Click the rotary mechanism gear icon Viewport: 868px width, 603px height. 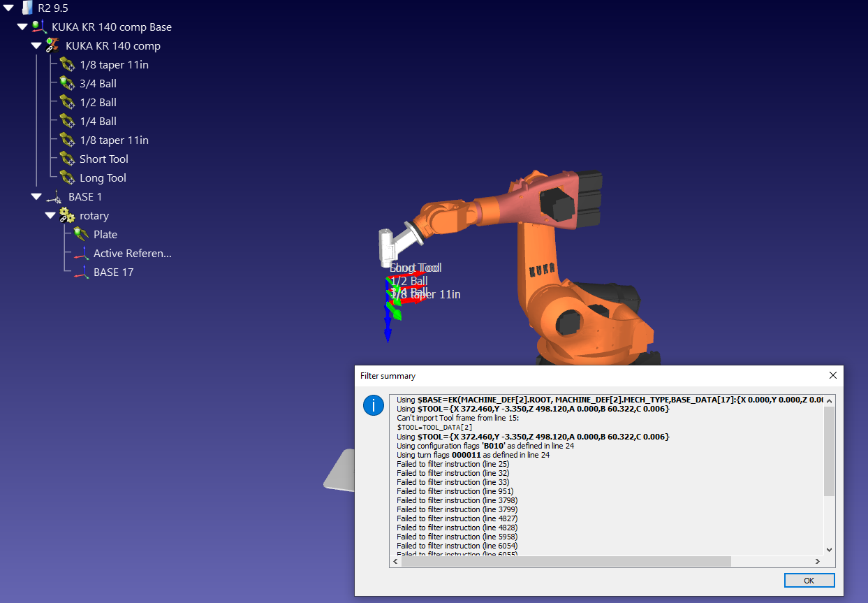coord(67,216)
